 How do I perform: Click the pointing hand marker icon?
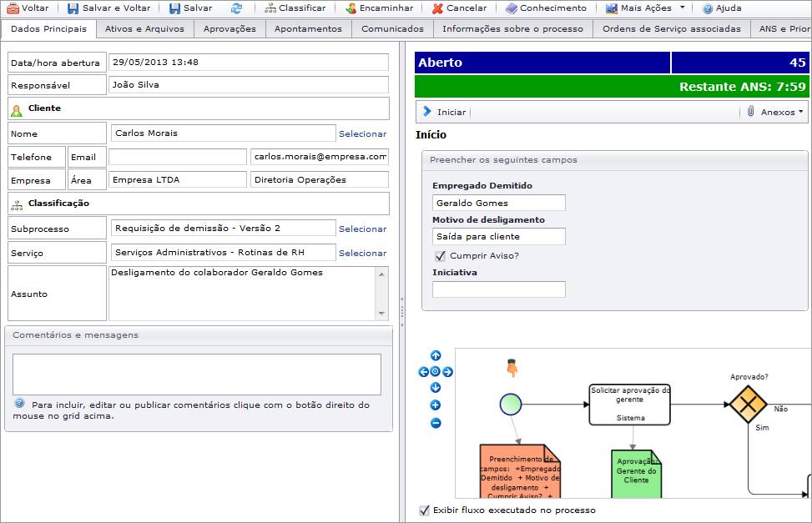512,367
